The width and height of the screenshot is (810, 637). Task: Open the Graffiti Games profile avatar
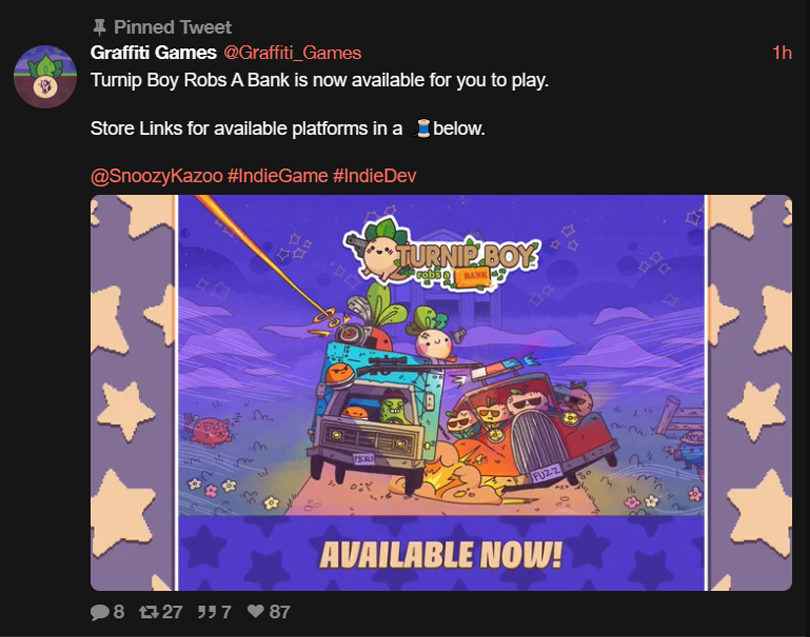pos(45,76)
